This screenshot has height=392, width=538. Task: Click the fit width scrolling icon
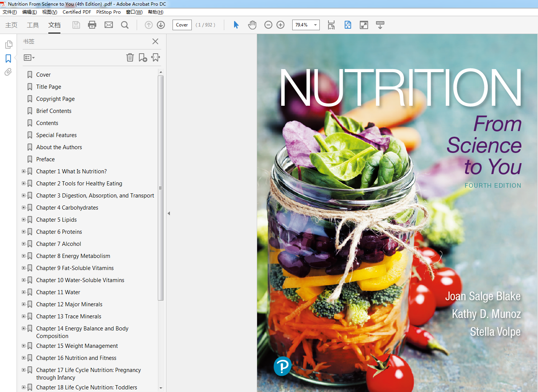coord(331,25)
